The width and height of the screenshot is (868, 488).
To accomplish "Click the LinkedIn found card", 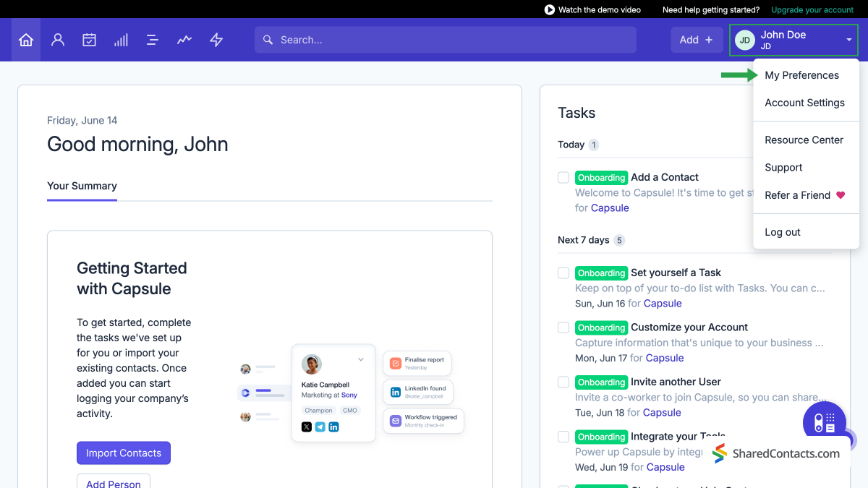I will pyautogui.click(x=418, y=392).
